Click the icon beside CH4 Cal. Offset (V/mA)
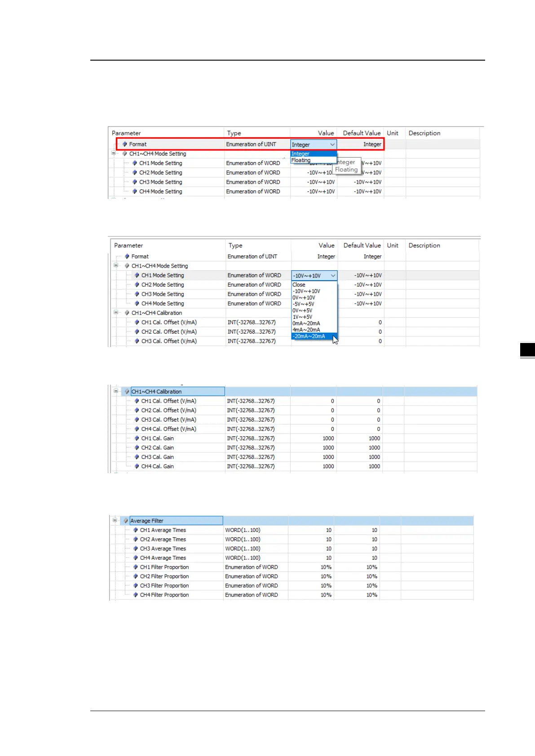This screenshot has width=535, height=756. tap(137, 429)
